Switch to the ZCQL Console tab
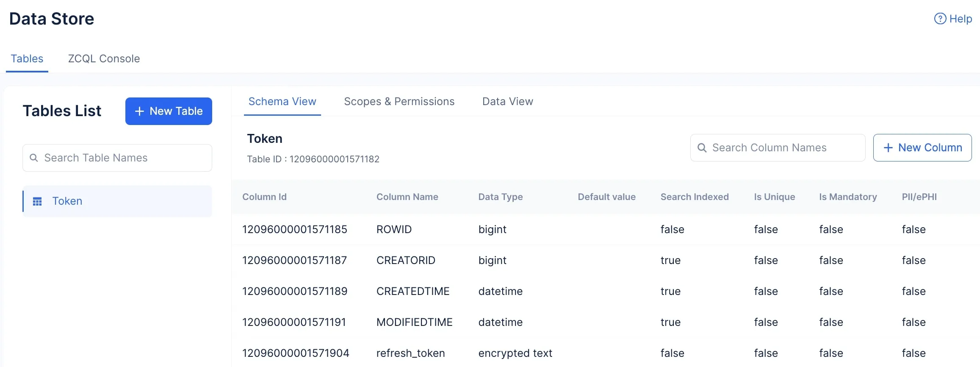The width and height of the screenshot is (980, 367). point(104,58)
